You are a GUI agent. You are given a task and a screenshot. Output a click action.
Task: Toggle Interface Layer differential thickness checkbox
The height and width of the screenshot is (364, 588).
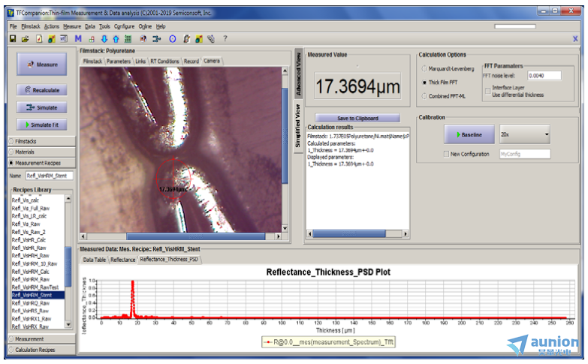[x=488, y=91]
